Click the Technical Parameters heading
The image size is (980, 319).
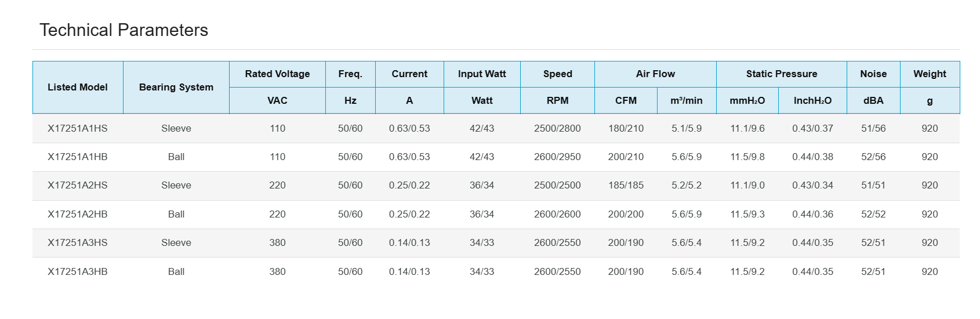tap(124, 30)
